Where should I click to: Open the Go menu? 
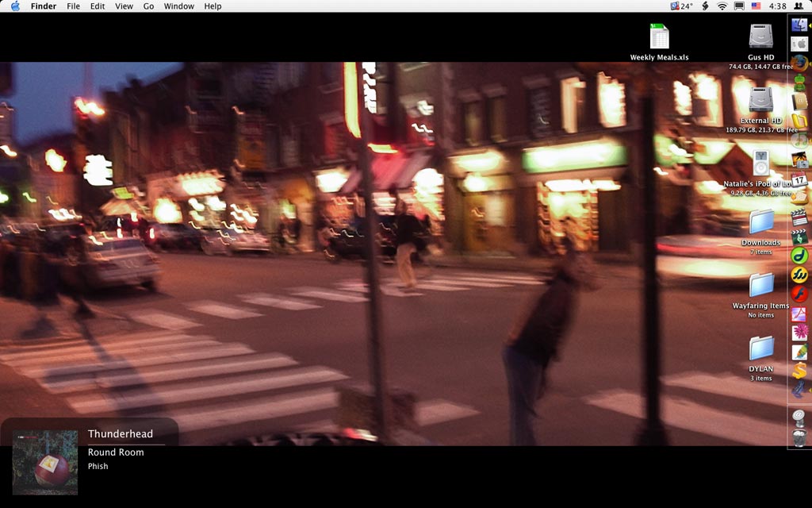coord(148,6)
